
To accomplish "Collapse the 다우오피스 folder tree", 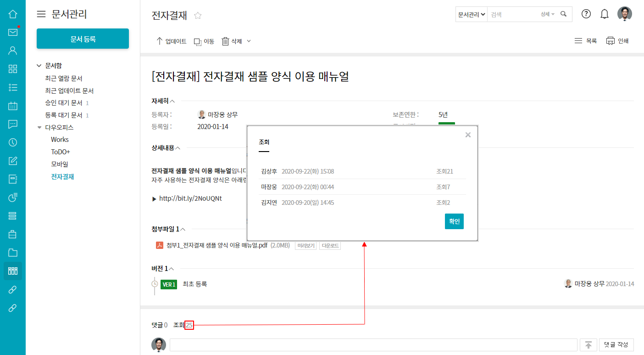I will 39,127.
